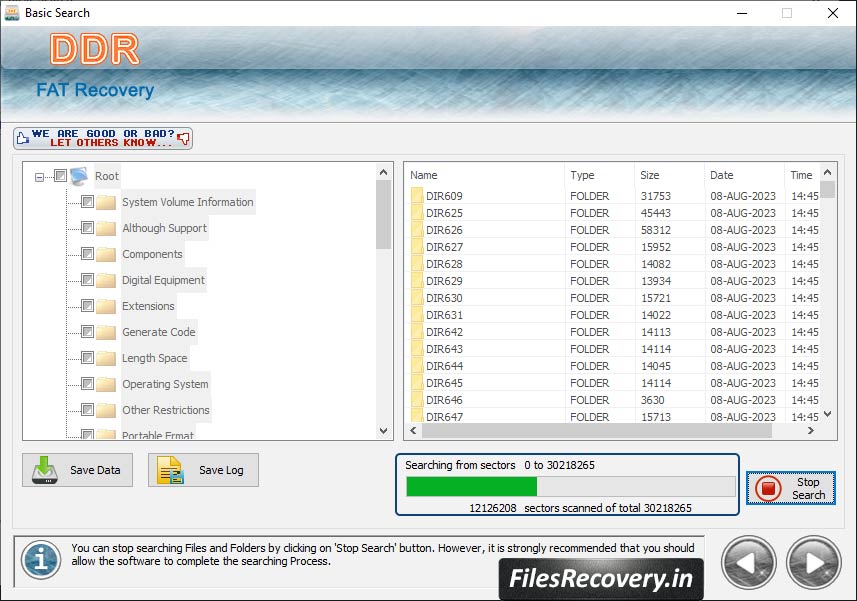Select the Operating System tree label
The image size is (857, 601).
pos(165,384)
